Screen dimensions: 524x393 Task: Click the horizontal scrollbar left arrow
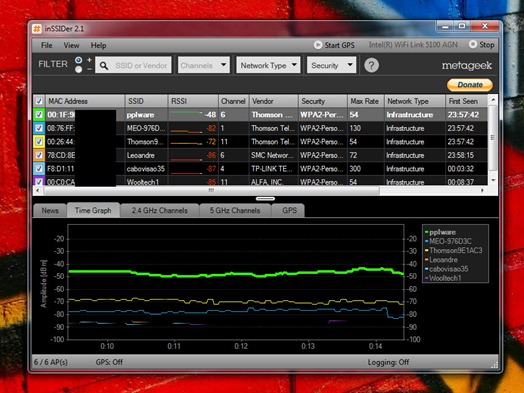37,190
